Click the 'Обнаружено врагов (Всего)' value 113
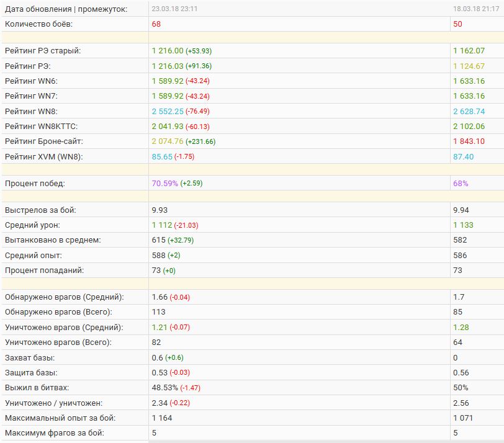504x443 pixels. [x=158, y=312]
